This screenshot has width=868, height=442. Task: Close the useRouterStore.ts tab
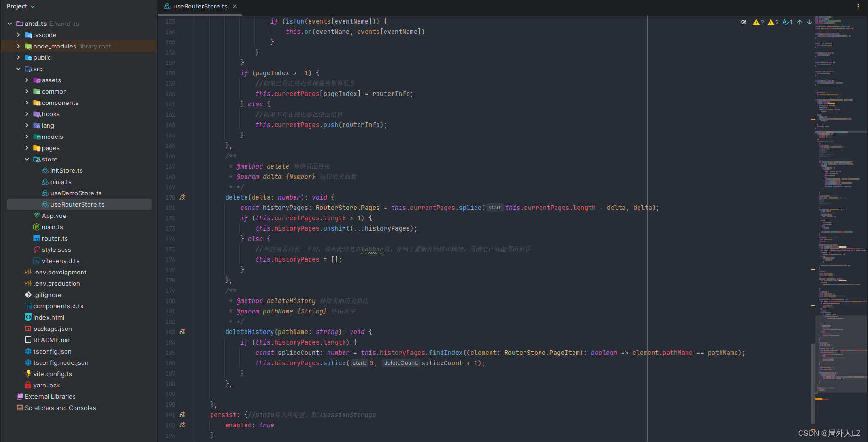coord(235,6)
